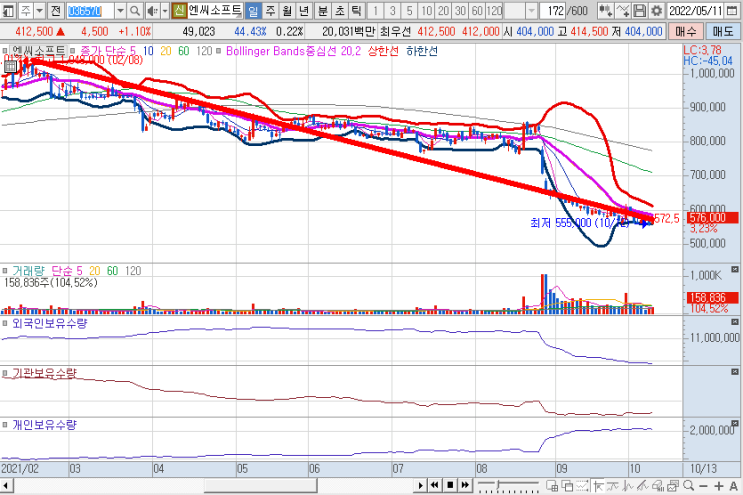Click the A text tool icon

(x=734, y=486)
